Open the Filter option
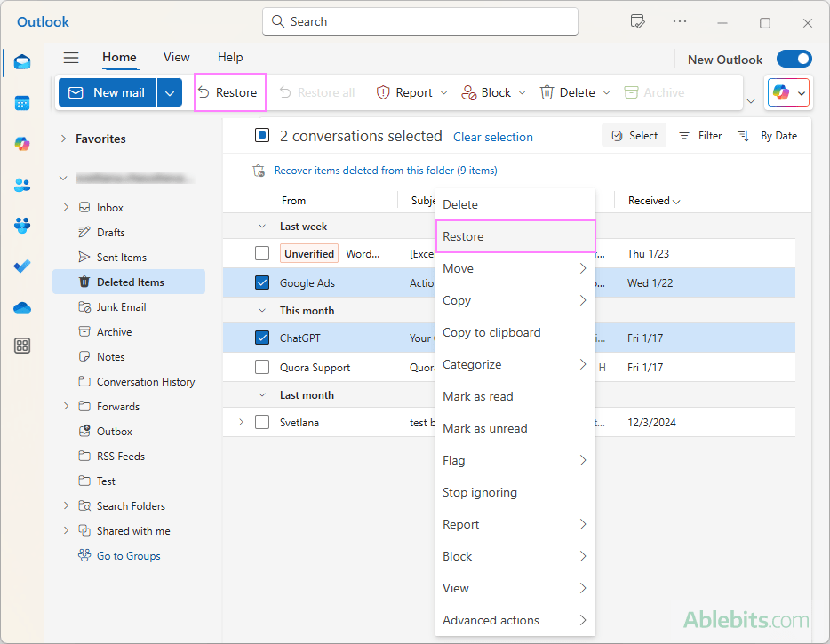 pyautogui.click(x=700, y=136)
